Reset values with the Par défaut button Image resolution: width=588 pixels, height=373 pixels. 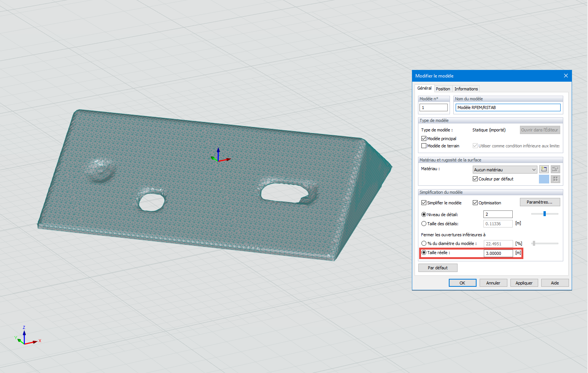pyautogui.click(x=438, y=268)
